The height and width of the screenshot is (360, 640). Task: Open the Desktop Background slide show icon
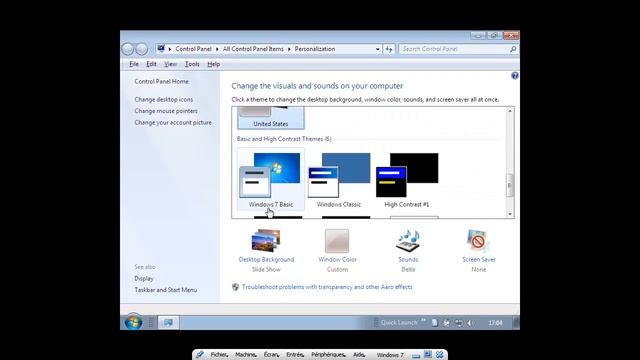(x=266, y=241)
